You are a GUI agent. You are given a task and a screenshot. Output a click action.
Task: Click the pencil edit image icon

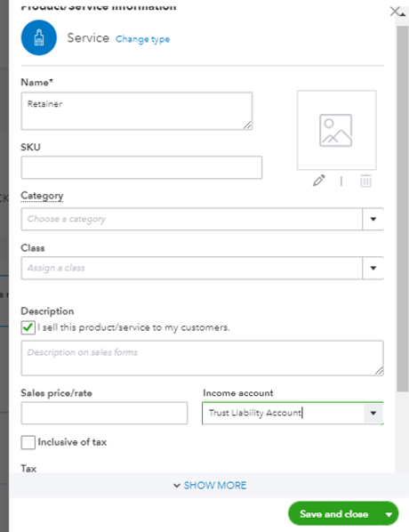point(319,181)
